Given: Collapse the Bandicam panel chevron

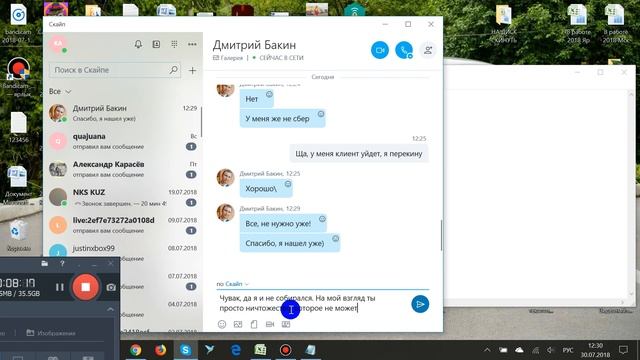Looking at the screenshot, I should click(110, 309).
